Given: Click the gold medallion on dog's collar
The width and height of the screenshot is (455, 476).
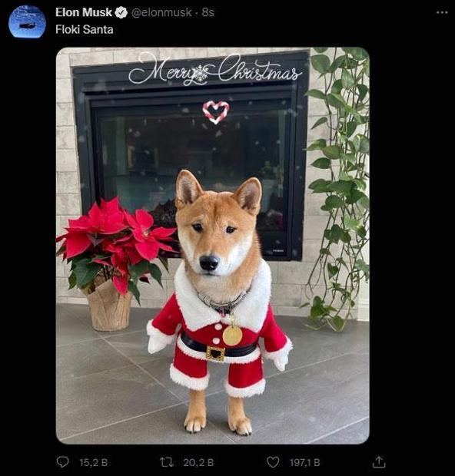Looking at the screenshot, I should click(x=233, y=336).
